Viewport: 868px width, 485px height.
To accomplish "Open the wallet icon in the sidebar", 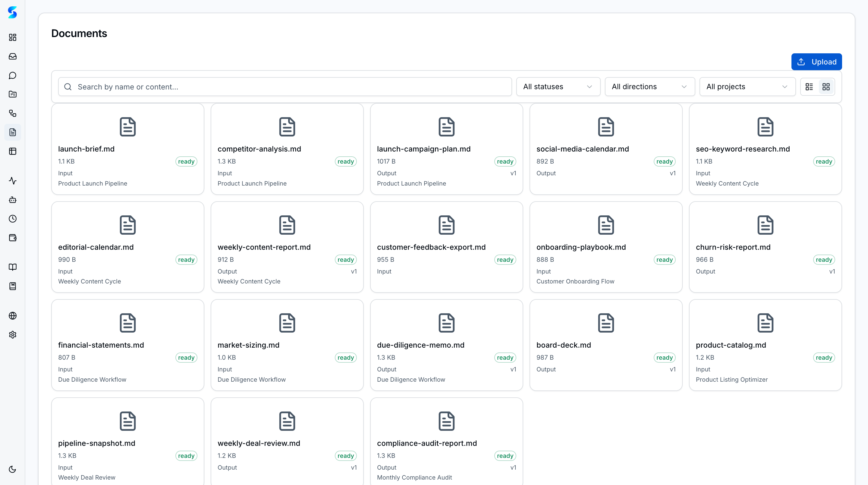I will pyautogui.click(x=12, y=237).
